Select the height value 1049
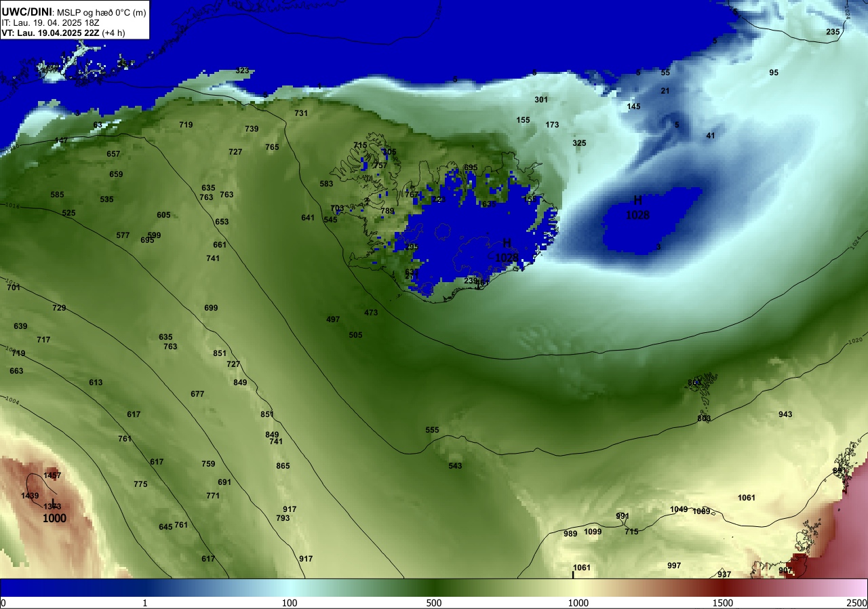868x609 pixels. (x=679, y=509)
